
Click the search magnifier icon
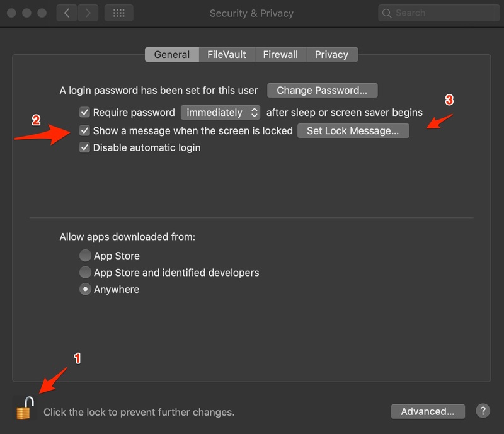click(387, 13)
